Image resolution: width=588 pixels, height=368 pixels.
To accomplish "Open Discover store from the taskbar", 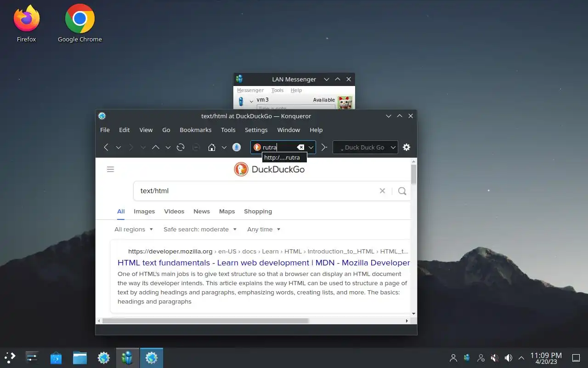I will [x=56, y=357].
